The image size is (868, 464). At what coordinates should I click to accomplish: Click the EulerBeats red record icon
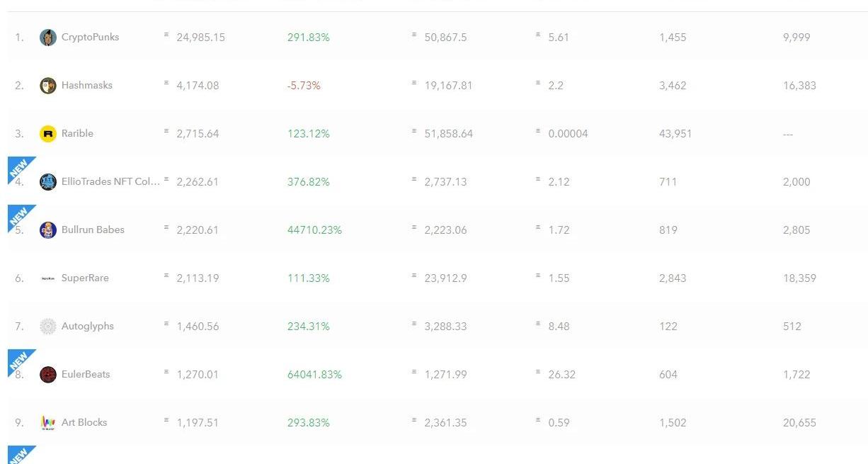coord(48,375)
